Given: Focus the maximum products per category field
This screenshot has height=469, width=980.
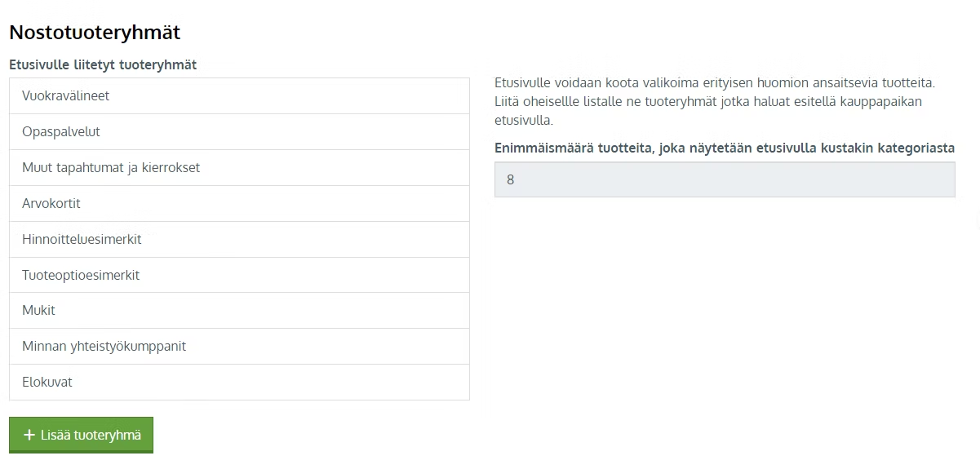Looking at the screenshot, I should click(725, 179).
